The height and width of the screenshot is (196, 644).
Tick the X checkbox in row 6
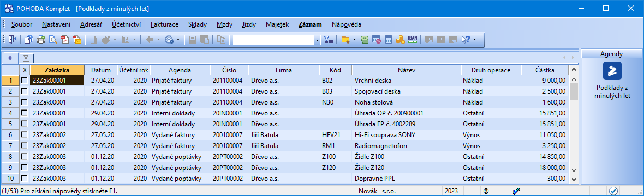point(24,134)
